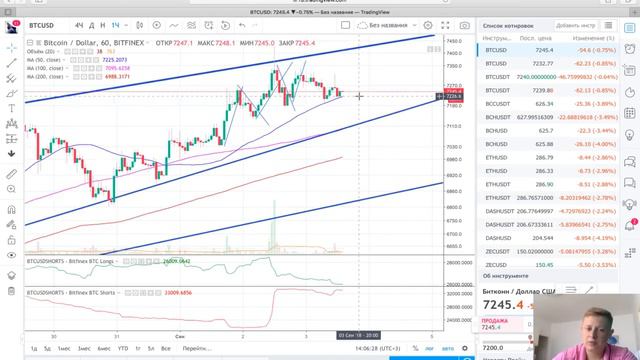Select the ZECUSDT watchlist row
The height and width of the screenshot is (360, 640).
547,251
